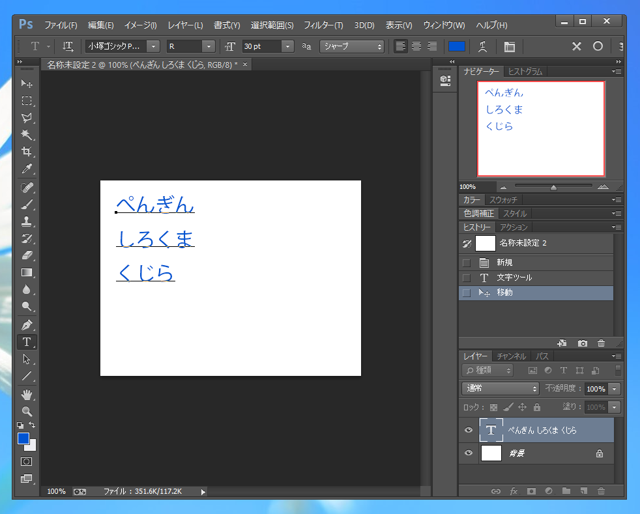This screenshot has width=640, height=514.
Task: Hide the ぺんぎん しろくま くじら text layer
Action: click(468, 429)
